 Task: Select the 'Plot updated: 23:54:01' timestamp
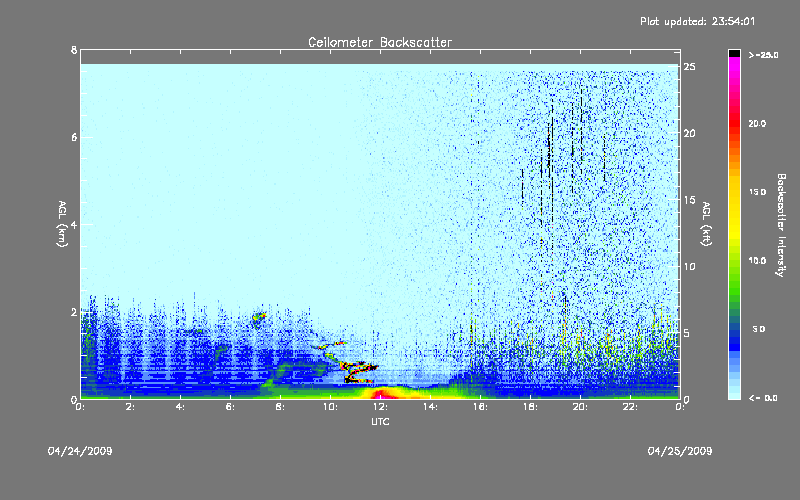[697, 21]
